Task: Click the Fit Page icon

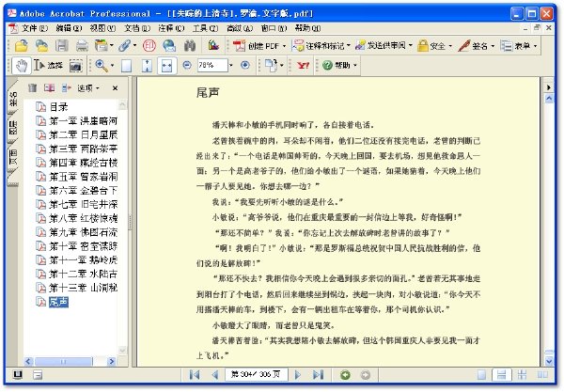Action: pyautogui.click(x=147, y=66)
